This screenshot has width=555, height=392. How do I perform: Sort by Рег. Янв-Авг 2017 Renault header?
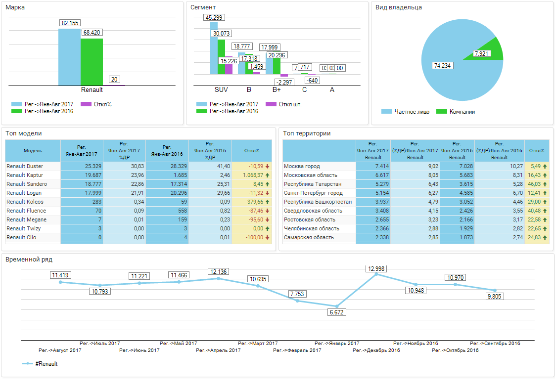pos(373,151)
